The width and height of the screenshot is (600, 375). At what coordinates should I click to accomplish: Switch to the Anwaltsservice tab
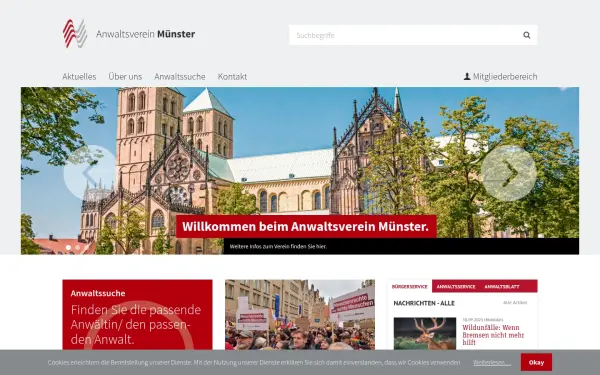tap(456, 286)
